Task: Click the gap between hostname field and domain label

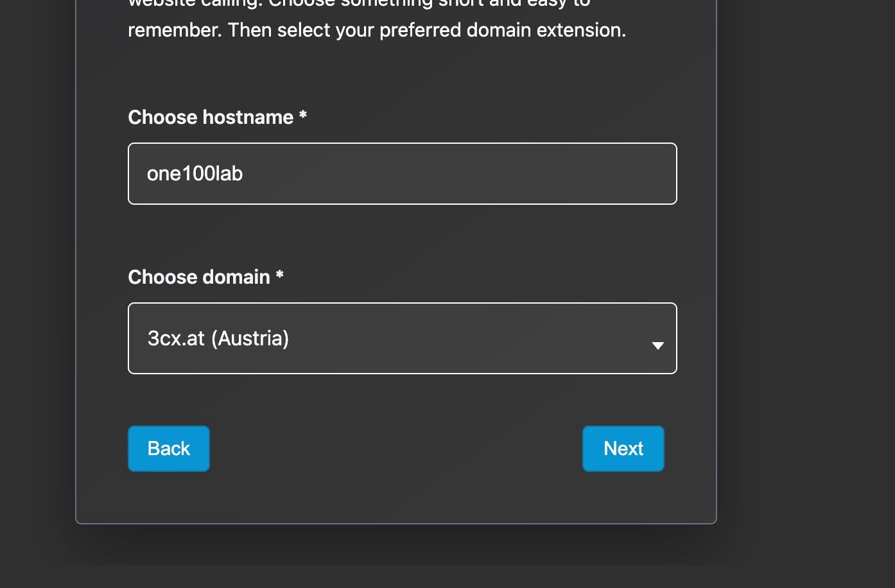Action: coord(402,238)
